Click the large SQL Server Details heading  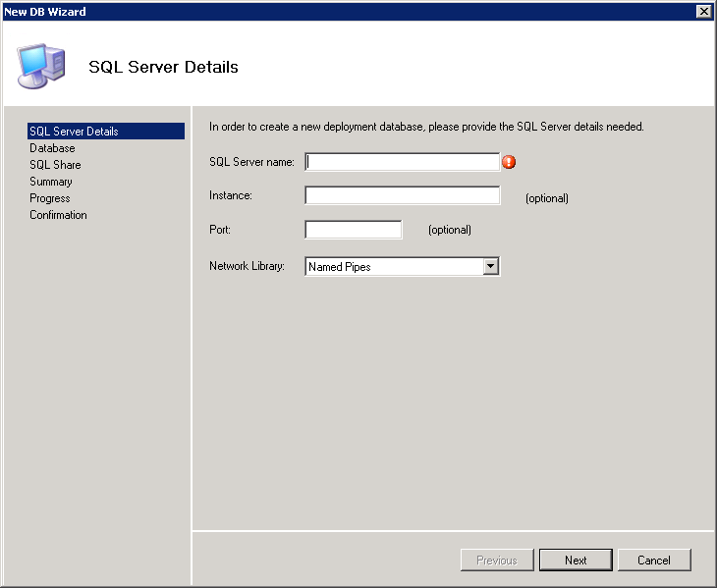(x=163, y=67)
